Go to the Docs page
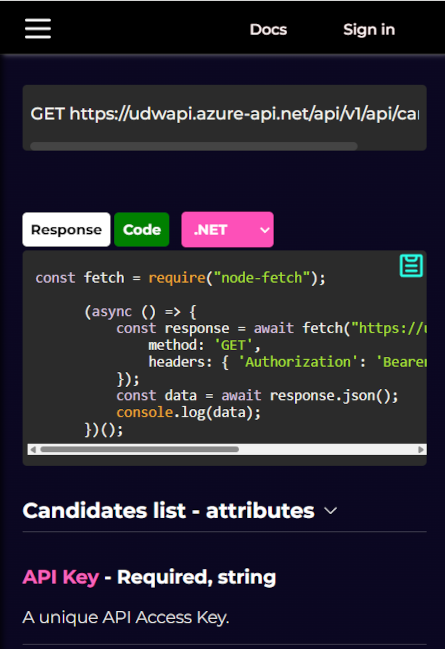The image size is (445, 649). click(268, 29)
